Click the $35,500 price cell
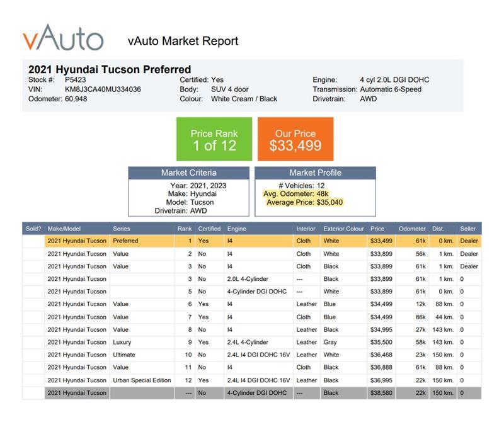Image resolution: width=504 pixels, height=444 pixels. pos(381,342)
